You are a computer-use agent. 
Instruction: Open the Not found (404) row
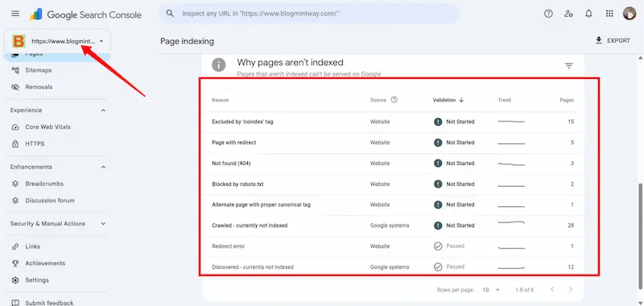[x=393, y=163]
